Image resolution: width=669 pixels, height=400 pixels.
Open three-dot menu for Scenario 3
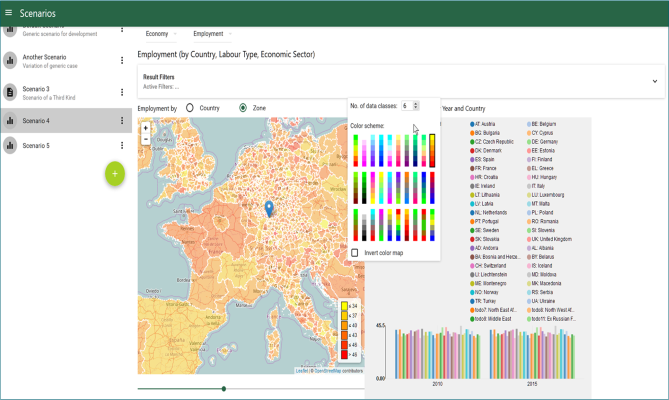(x=122, y=92)
